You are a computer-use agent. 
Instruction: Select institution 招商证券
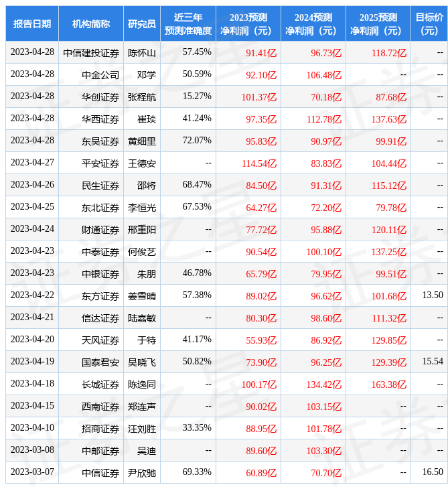[100, 429]
